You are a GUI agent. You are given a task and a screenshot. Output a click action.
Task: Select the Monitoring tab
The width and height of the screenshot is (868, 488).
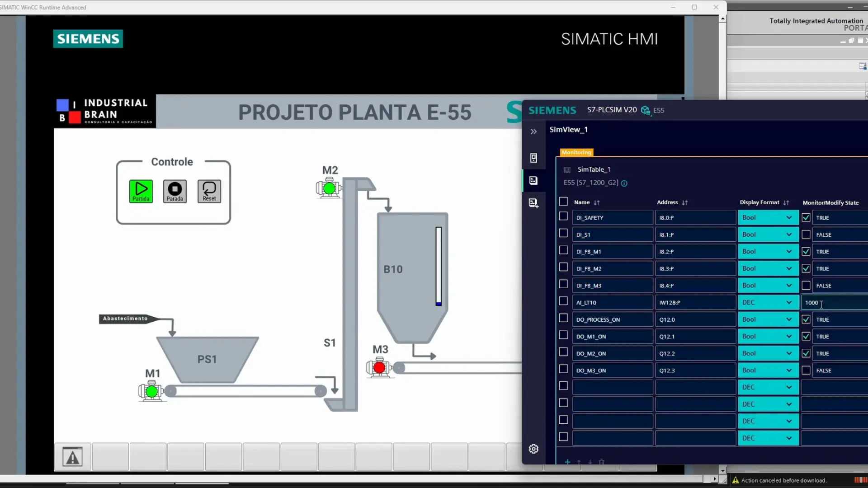[x=576, y=152]
